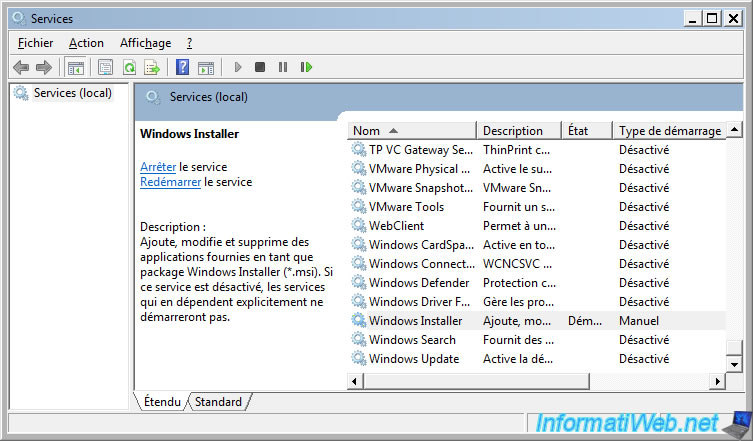Click the vertical scrollbar thumb
753x441 pixels.
734,347
